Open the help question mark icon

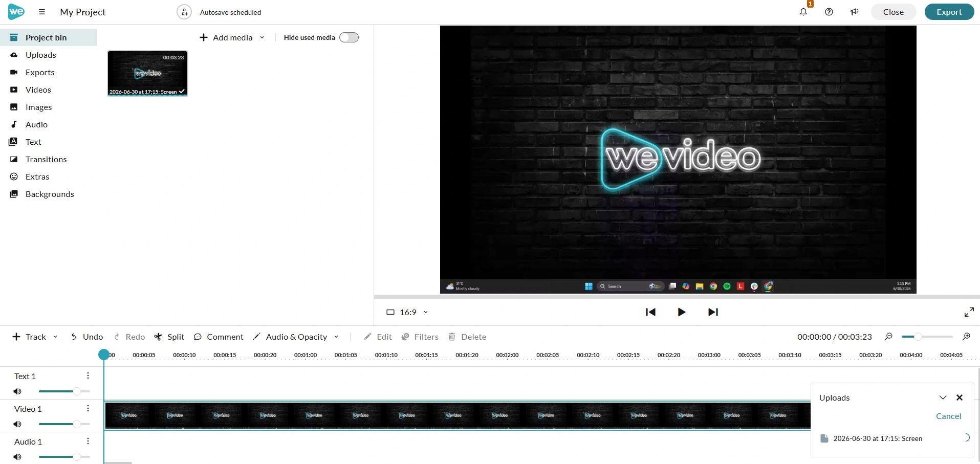point(829,12)
